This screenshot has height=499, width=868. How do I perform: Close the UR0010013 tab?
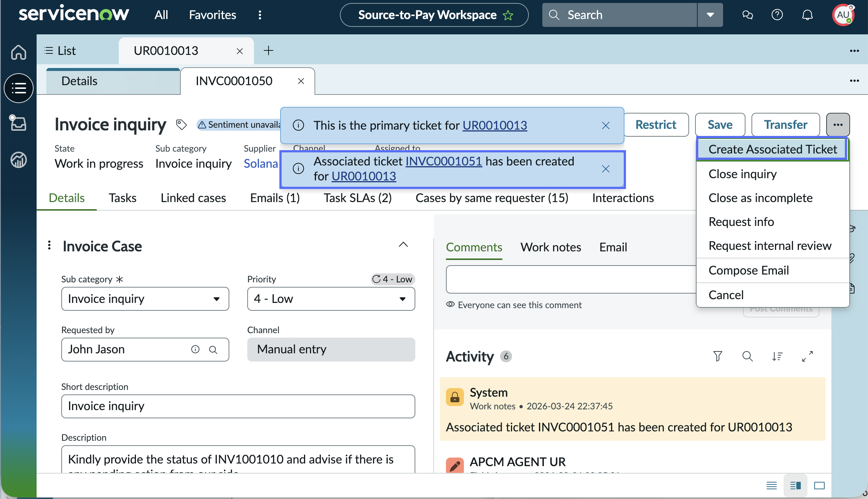(x=240, y=51)
